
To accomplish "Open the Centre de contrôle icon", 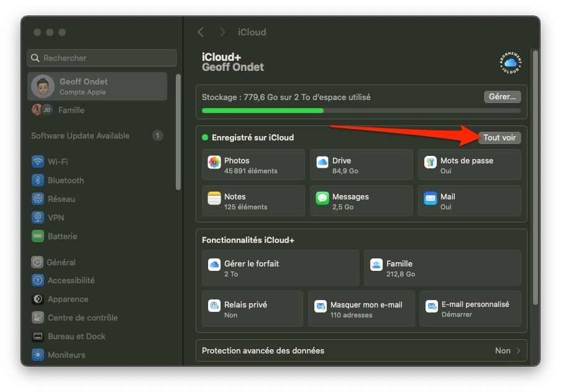I will [37, 317].
